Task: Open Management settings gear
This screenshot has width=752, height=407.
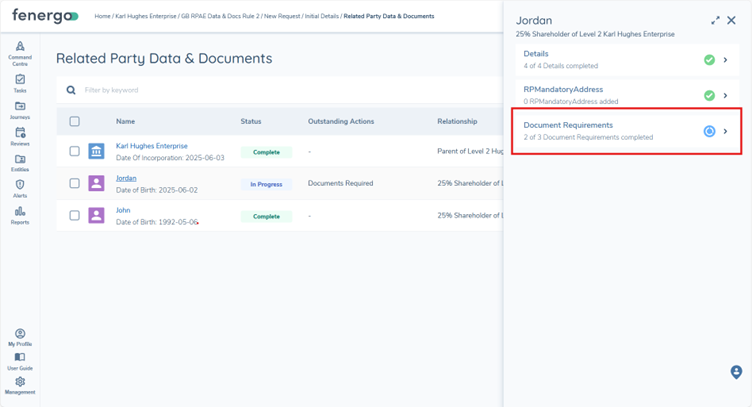Action: pos(20,384)
